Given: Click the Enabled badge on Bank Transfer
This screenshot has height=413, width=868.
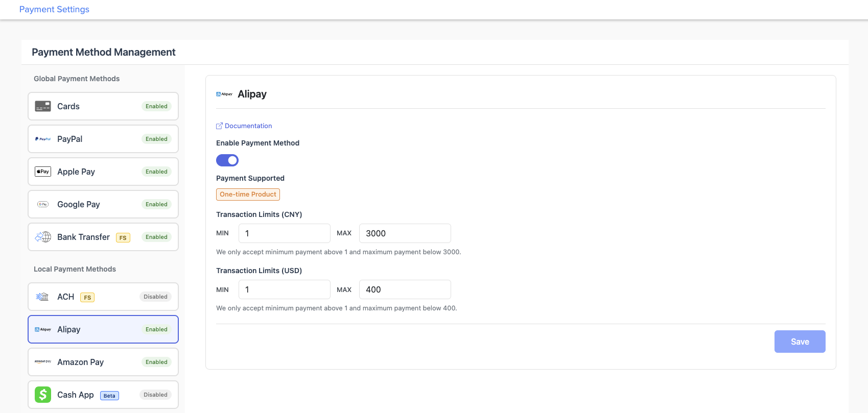Looking at the screenshot, I should click(156, 237).
